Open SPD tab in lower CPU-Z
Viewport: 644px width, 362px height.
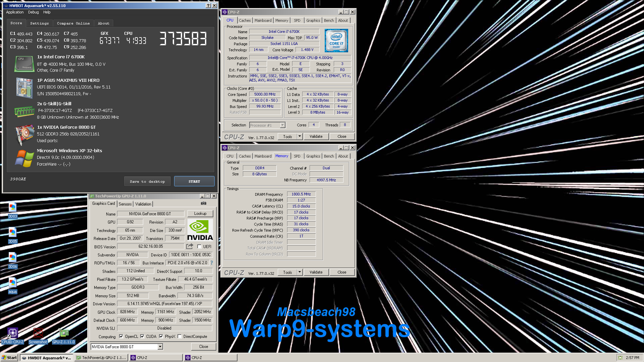point(297,156)
